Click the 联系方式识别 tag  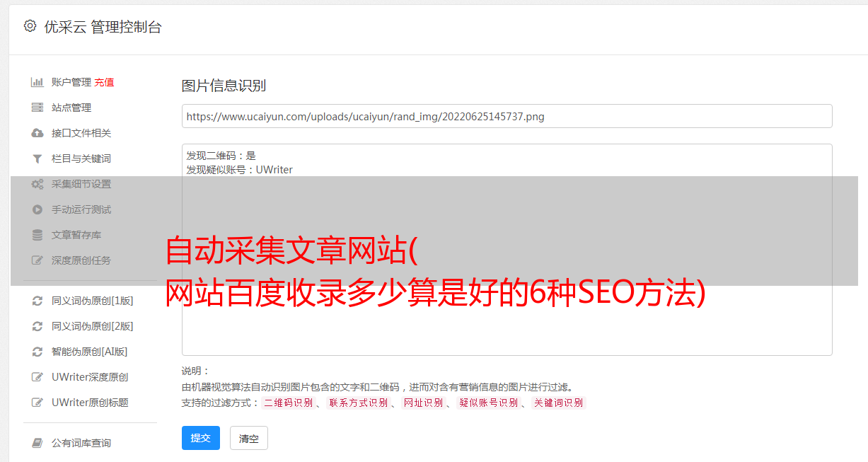358,403
